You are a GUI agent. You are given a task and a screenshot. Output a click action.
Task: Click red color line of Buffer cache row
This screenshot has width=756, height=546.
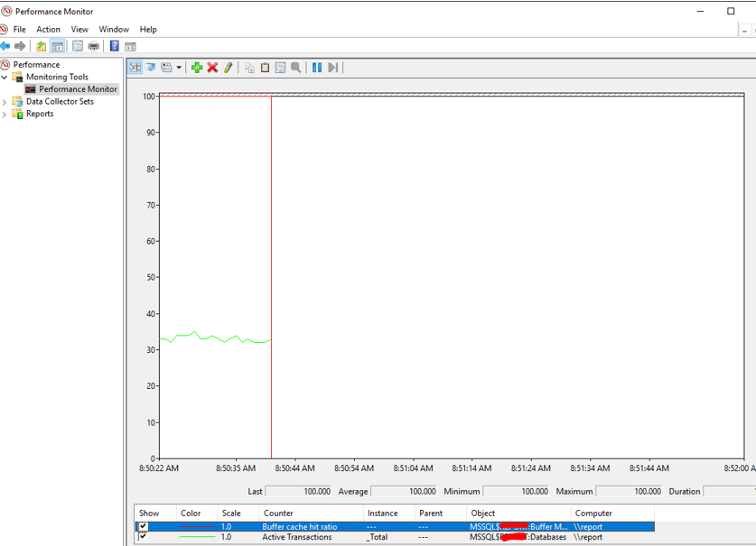click(x=197, y=527)
